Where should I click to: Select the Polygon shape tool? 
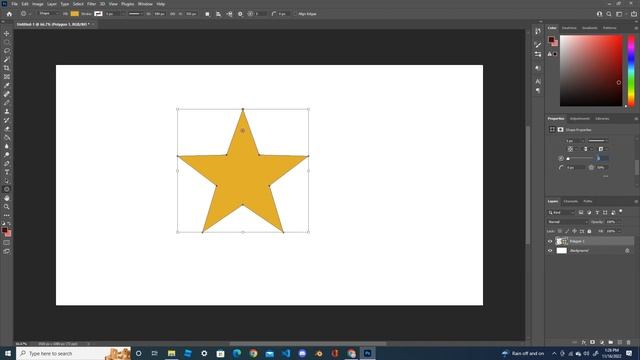tap(7, 189)
